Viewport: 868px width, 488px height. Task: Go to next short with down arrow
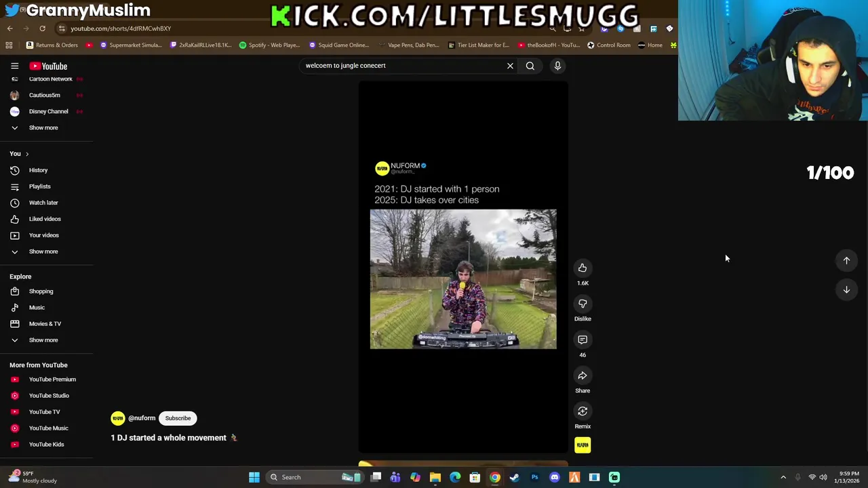point(846,290)
